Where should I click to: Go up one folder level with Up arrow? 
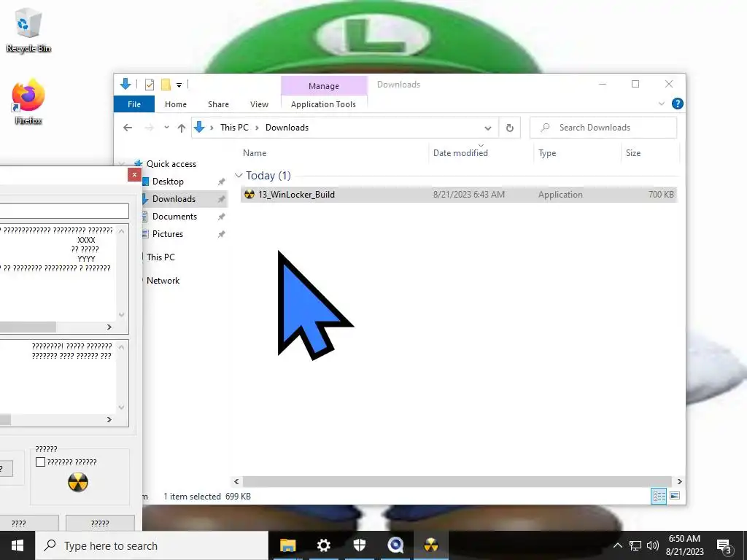(182, 128)
